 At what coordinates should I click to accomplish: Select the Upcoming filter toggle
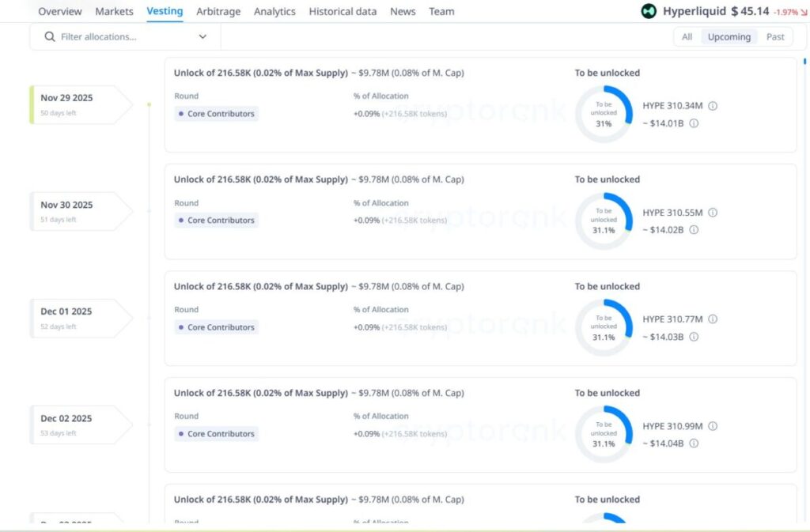(x=729, y=37)
